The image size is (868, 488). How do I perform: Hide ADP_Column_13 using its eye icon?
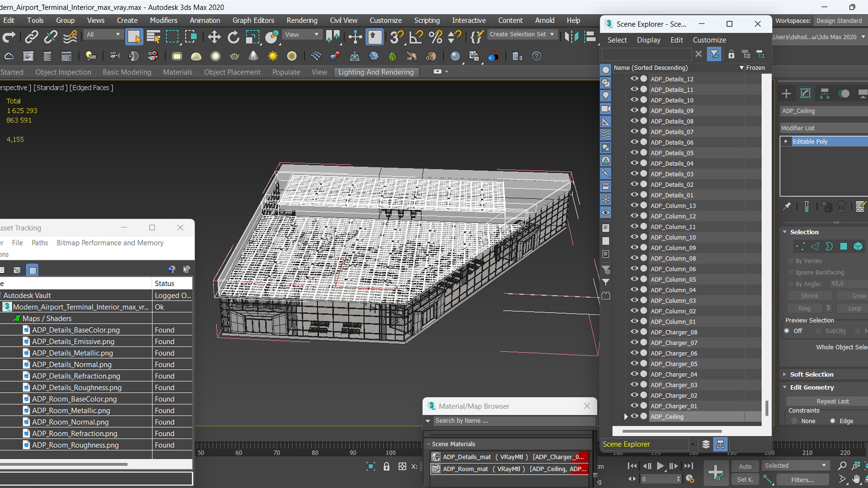[x=634, y=206]
